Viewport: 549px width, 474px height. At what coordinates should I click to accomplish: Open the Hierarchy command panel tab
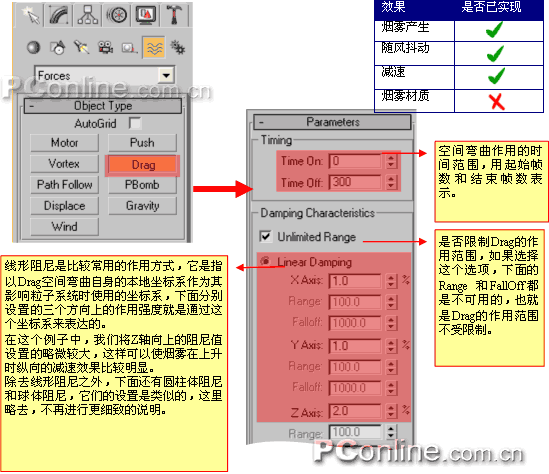88,15
